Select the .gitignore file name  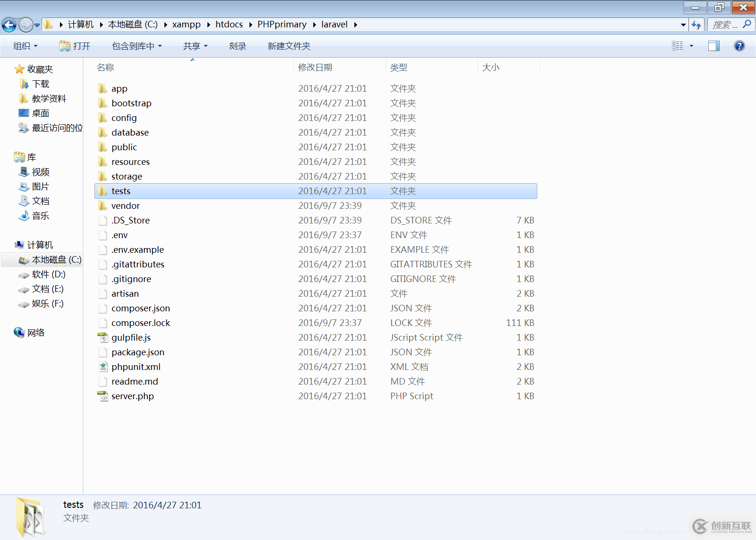[x=131, y=279]
